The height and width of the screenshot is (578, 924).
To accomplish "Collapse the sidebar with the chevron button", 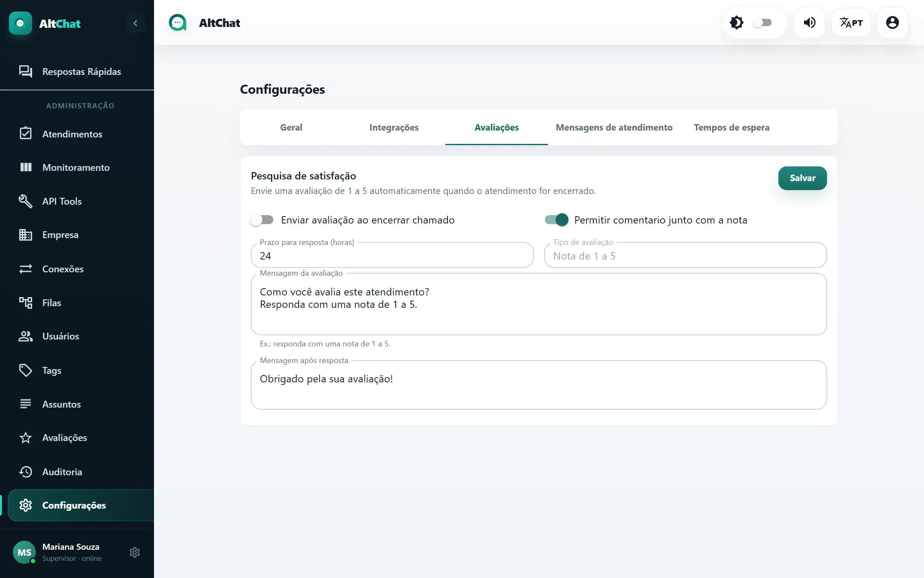I will [135, 23].
